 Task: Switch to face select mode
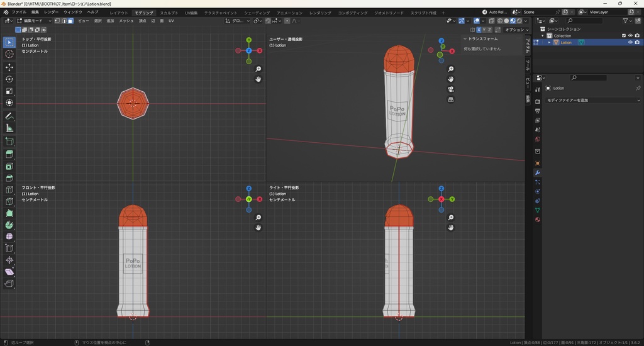click(x=70, y=21)
